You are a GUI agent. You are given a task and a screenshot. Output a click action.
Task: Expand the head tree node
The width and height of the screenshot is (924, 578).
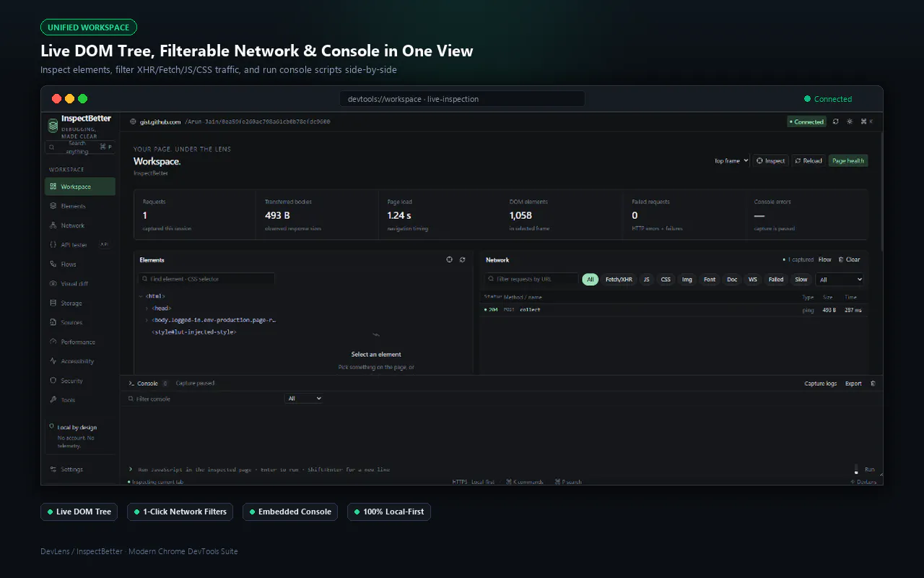[147, 309]
